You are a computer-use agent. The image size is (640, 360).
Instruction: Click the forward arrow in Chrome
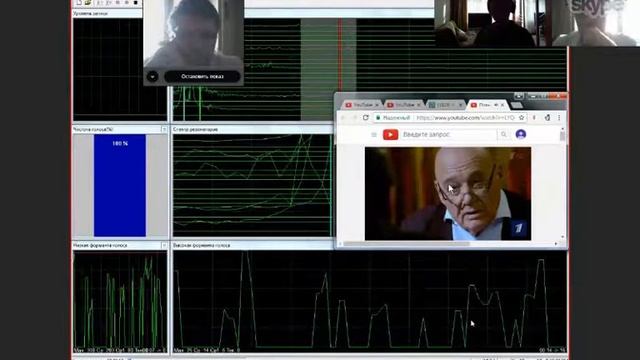point(354,118)
